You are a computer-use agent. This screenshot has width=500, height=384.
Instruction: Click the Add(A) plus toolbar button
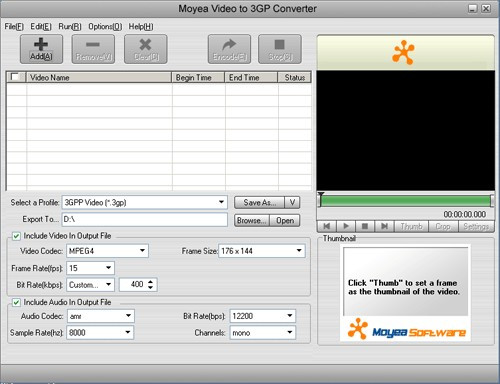41,49
